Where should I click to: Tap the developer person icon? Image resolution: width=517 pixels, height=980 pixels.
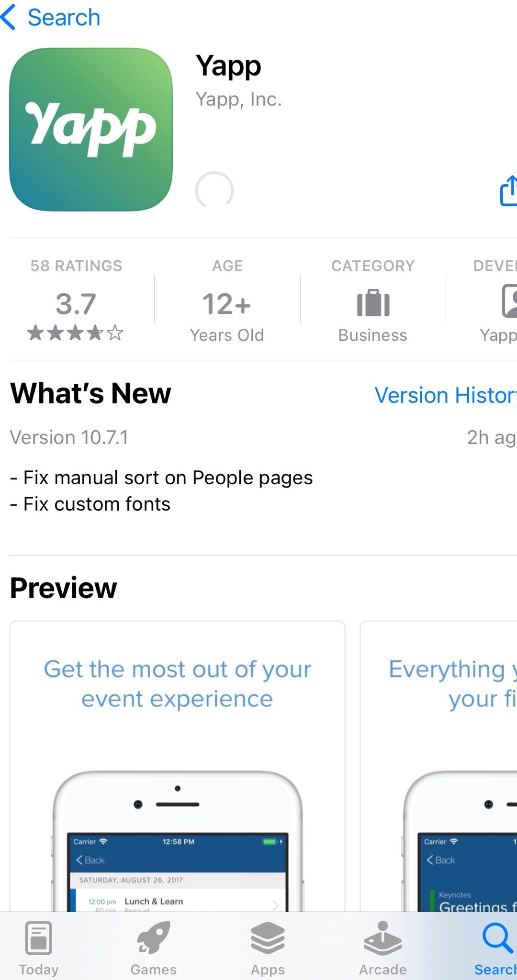(x=509, y=301)
